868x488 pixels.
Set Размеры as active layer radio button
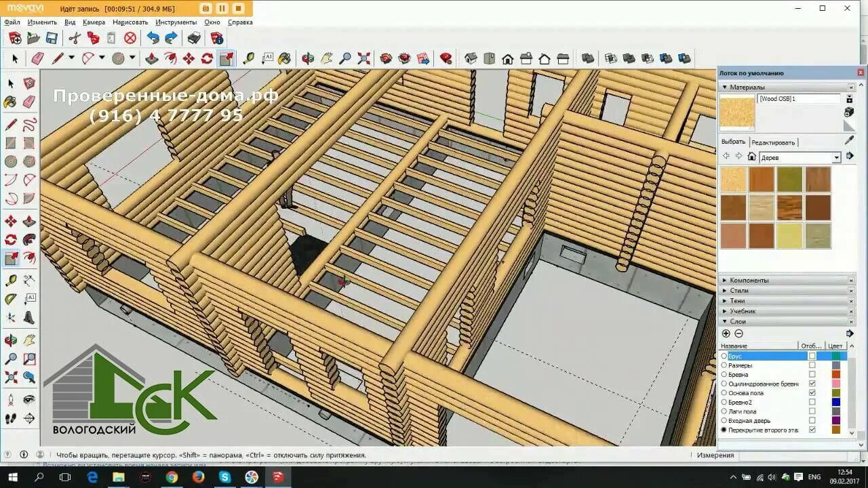tap(724, 365)
